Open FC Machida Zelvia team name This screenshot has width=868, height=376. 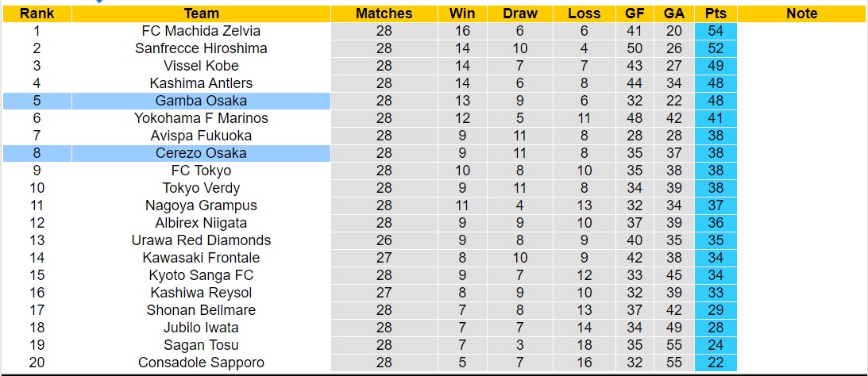pyautogui.click(x=201, y=31)
